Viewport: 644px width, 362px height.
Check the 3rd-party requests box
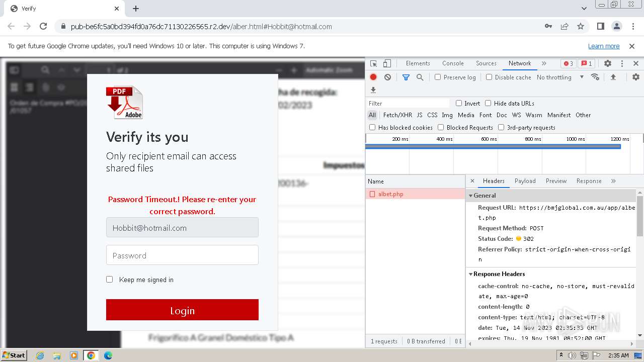[501, 127]
